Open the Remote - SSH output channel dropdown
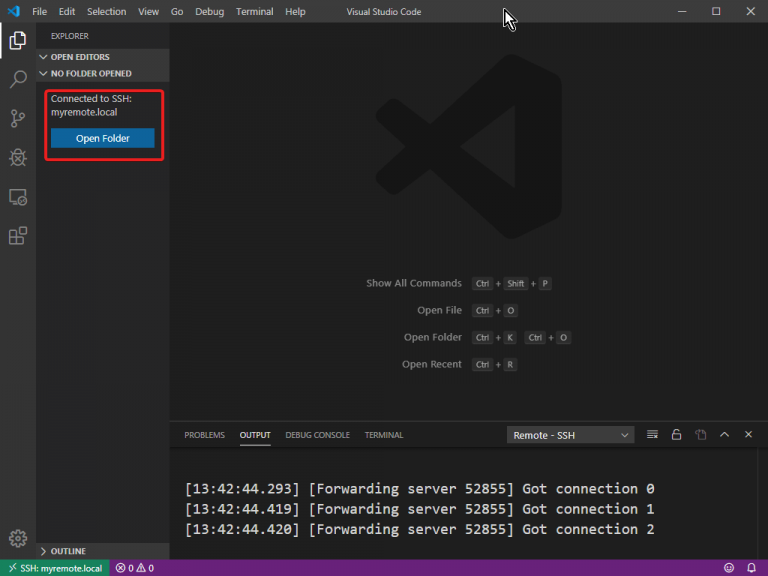768x576 pixels. 571,435
